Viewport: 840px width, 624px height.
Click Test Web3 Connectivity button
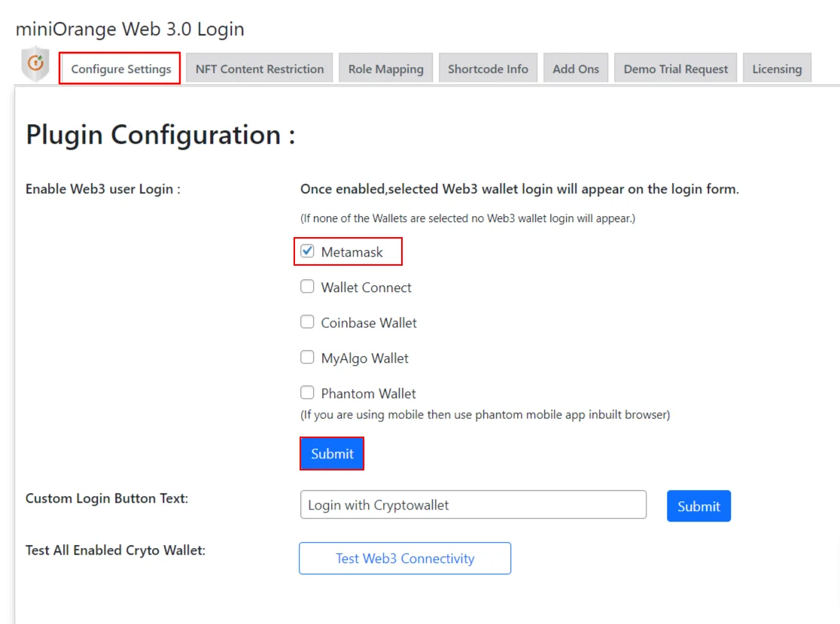click(x=405, y=558)
